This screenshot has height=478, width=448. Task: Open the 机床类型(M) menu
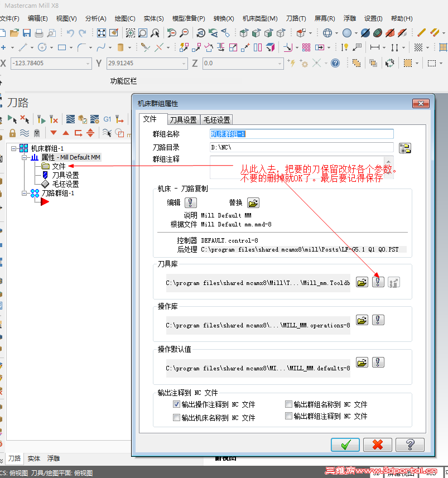260,18
